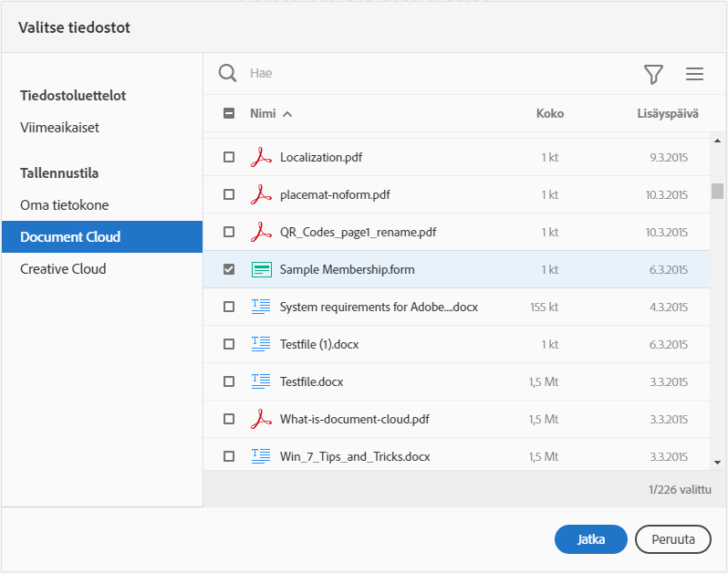Viewport: 728px width, 574px height.
Task: Open the list view hamburger menu icon
Action: tap(694, 74)
